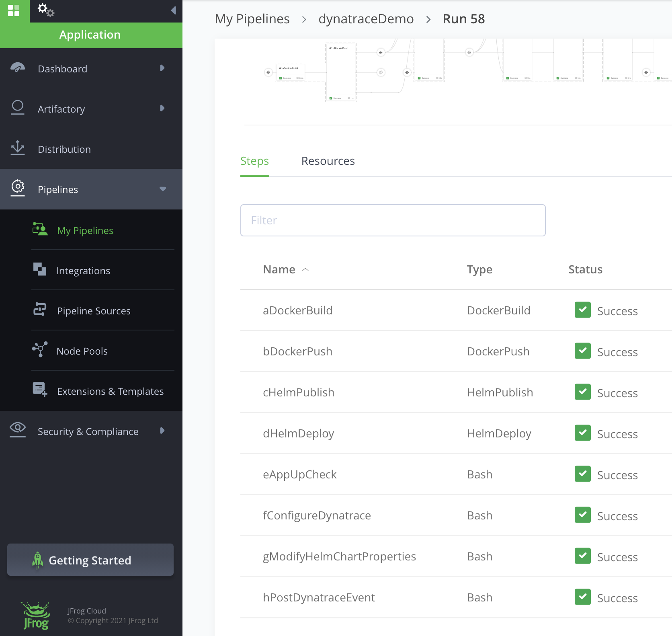Open the fConfigureDynatrace step
Image resolution: width=672 pixels, height=636 pixels.
coord(317,516)
